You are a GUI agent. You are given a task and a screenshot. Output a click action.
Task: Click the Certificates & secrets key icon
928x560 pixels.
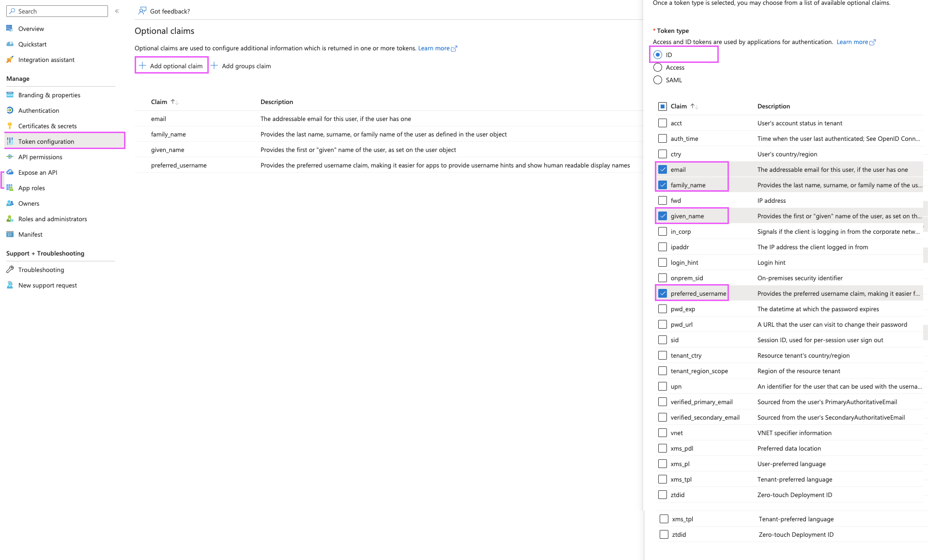point(10,126)
